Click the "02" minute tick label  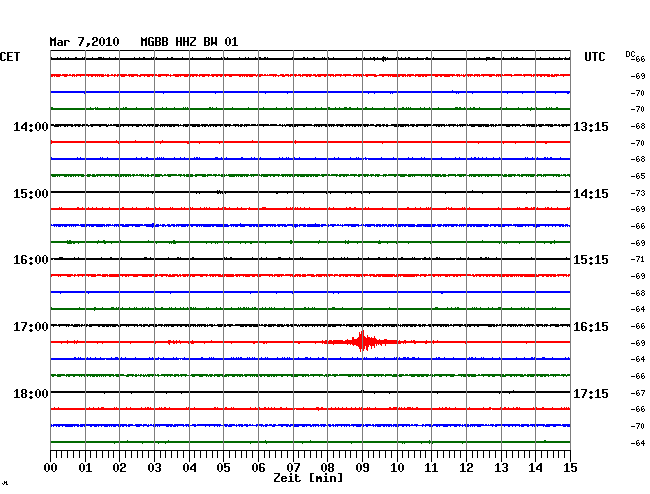(119, 467)
